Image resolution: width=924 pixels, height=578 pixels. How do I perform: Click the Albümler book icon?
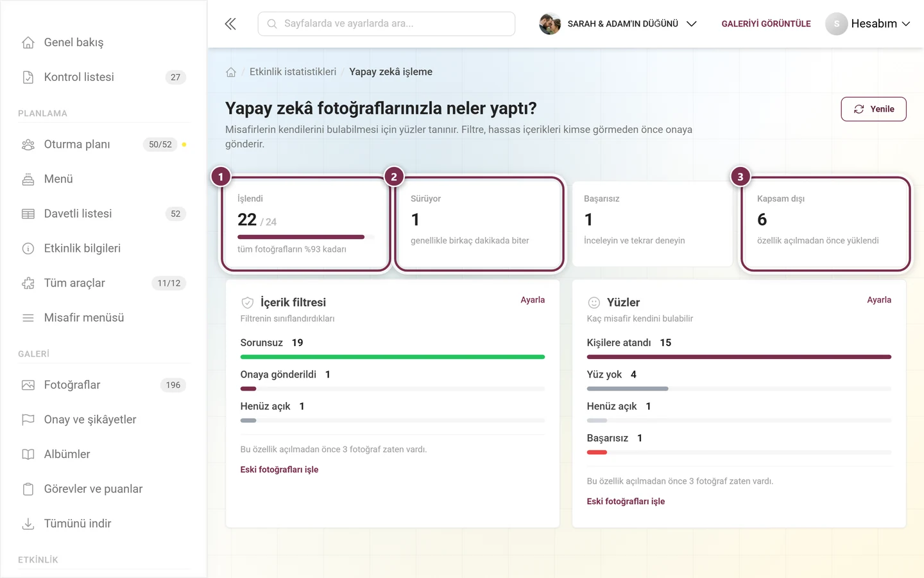coord(28,455)
